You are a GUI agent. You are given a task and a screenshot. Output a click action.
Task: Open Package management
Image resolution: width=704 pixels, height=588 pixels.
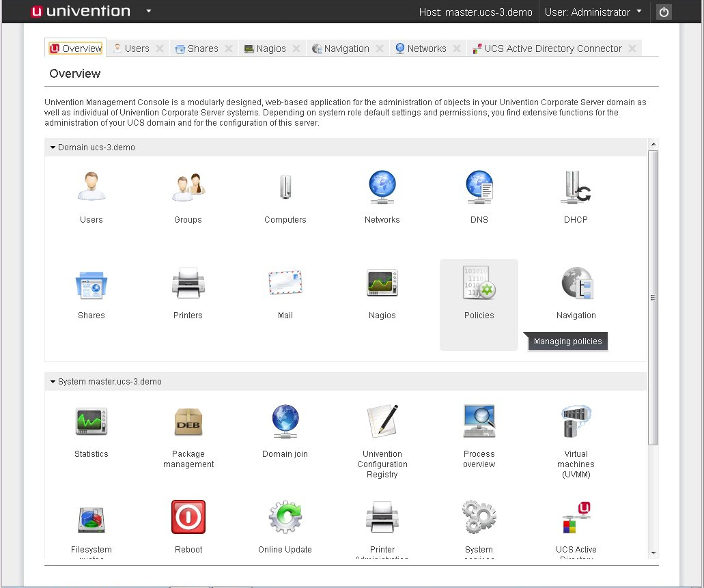click(x=188, y=422)
